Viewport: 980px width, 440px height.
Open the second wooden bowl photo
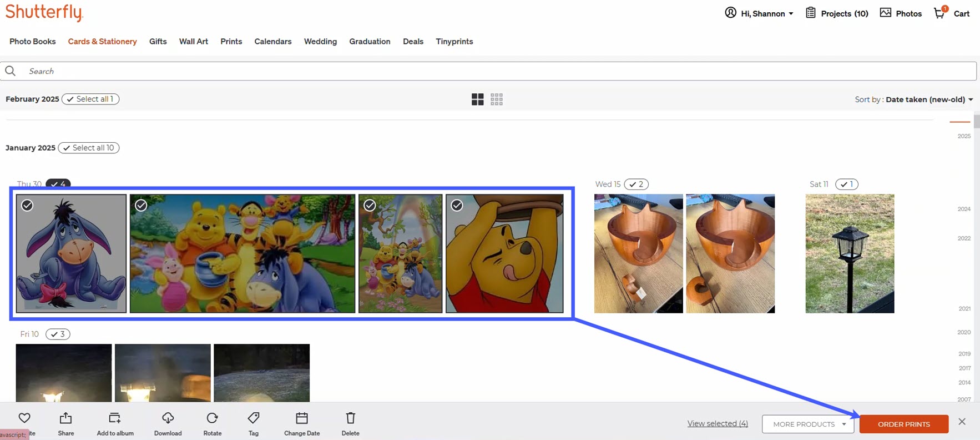[x=730, y=253]
